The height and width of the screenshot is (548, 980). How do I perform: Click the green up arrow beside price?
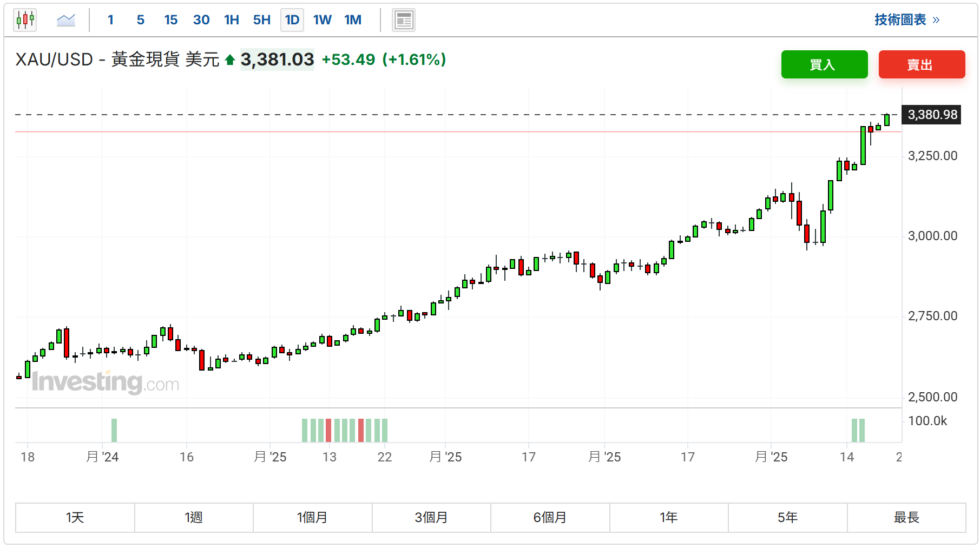point(230,60)
